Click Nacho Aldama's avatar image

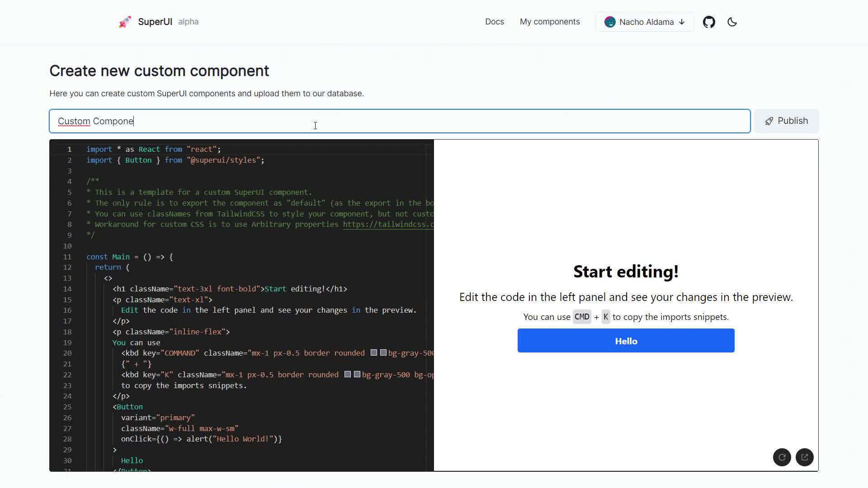[610, 22]
